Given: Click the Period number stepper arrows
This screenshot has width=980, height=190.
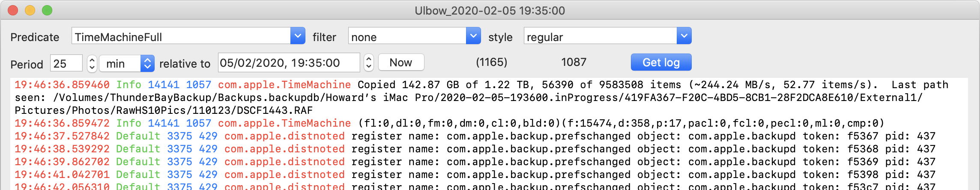Looking at the screenshot, I should click(x=92, y=63).
